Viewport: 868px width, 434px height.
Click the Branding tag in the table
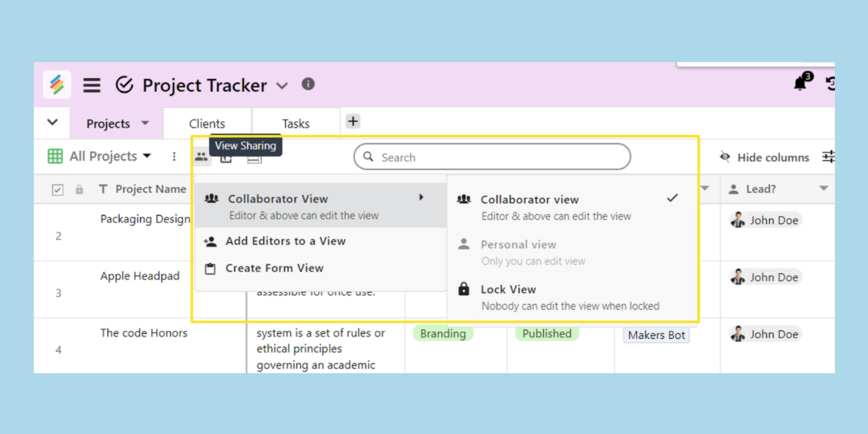[x=443, y=334]
